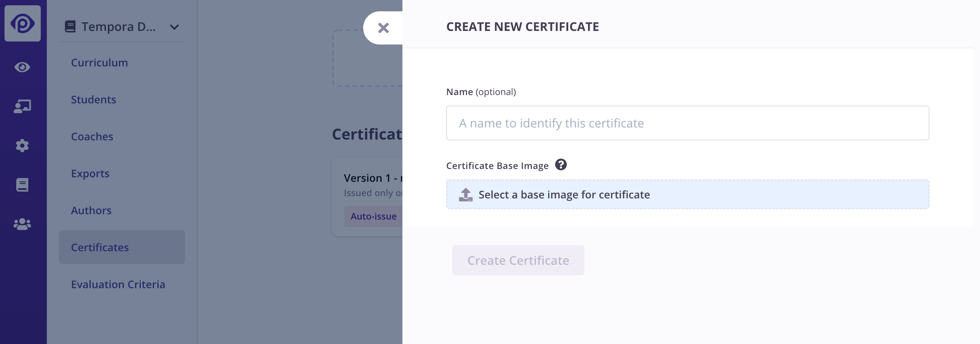Screen dimensions: 980x344
Task: Click the upload icon in the base image selector
Action: [x=464, y=194]
